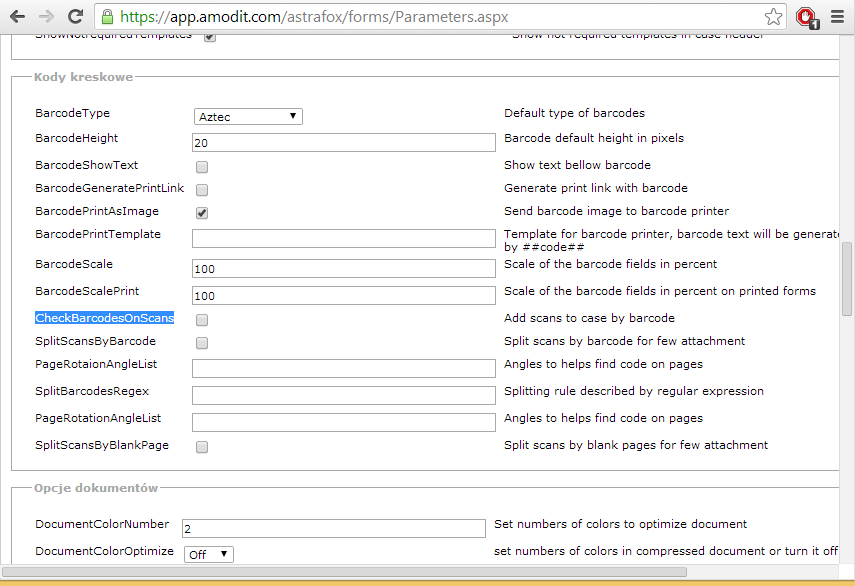Go back with the browser back arrow
This screenshot has height=586, width=855.
(x=17, y=17)
